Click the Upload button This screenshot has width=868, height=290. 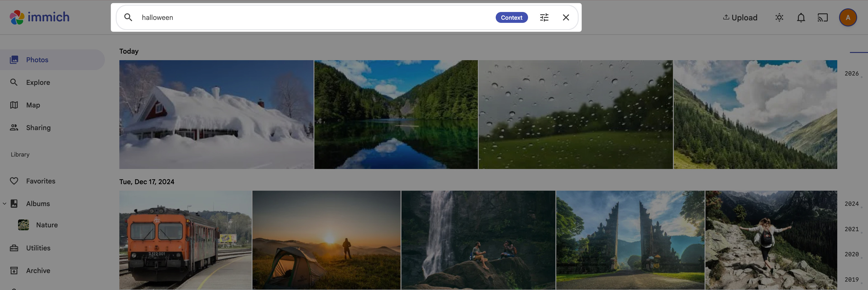point(740,17)
